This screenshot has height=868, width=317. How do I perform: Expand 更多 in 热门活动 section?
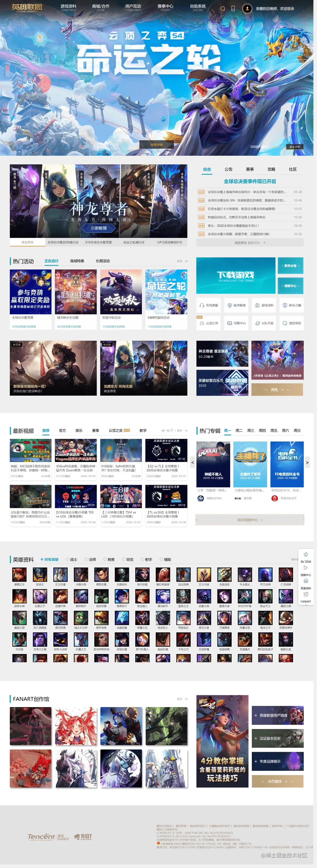182,261
